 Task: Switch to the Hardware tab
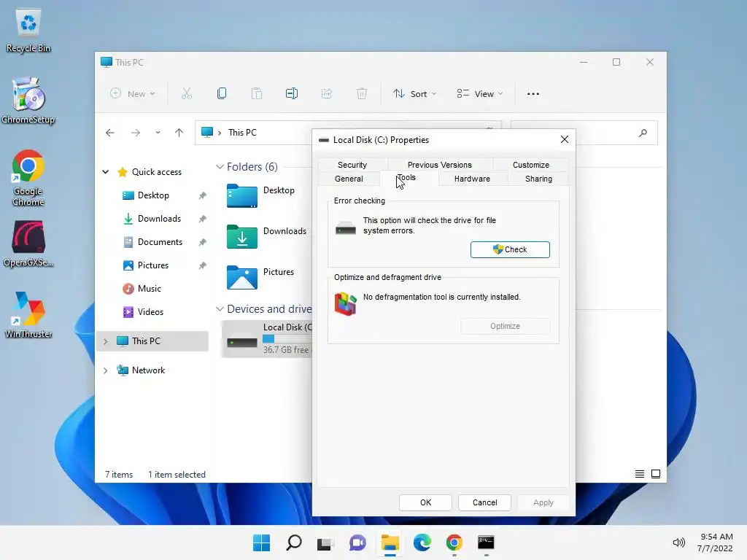click(472, 179)
